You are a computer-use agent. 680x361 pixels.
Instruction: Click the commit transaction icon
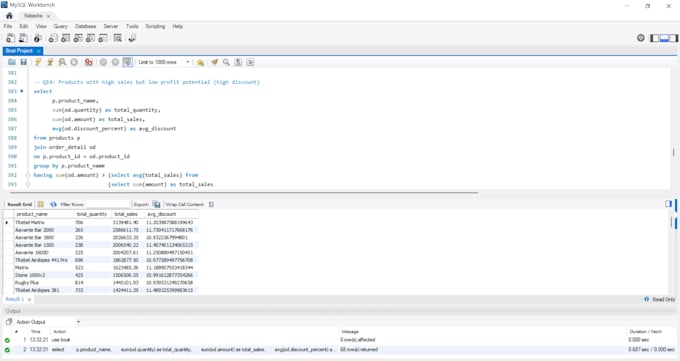click(103, 62)
